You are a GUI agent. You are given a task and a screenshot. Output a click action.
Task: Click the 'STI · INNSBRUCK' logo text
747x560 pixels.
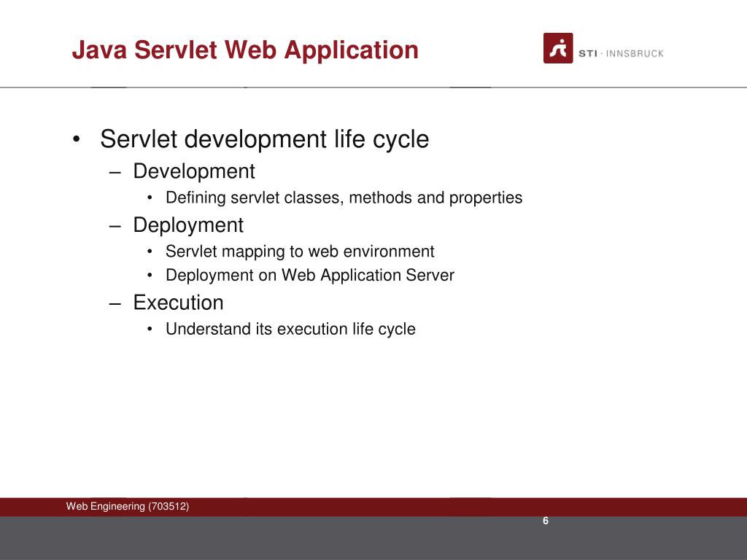click(x=622, y=53)
